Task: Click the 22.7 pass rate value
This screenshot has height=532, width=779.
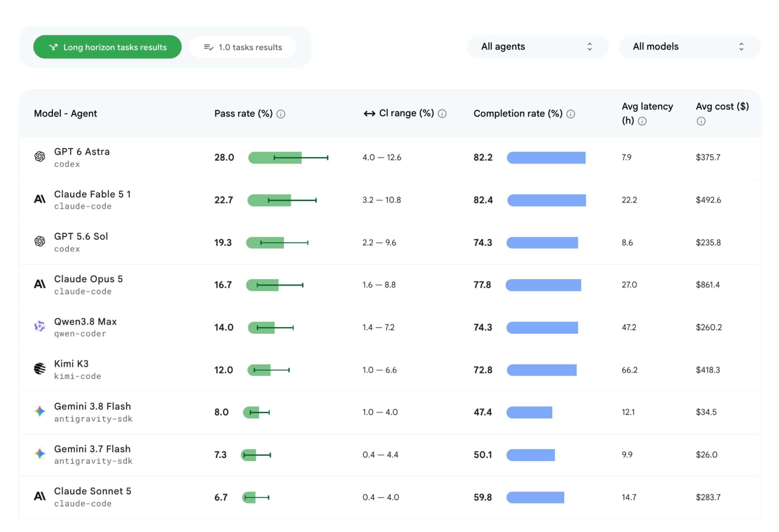Action: coord(224,200)
